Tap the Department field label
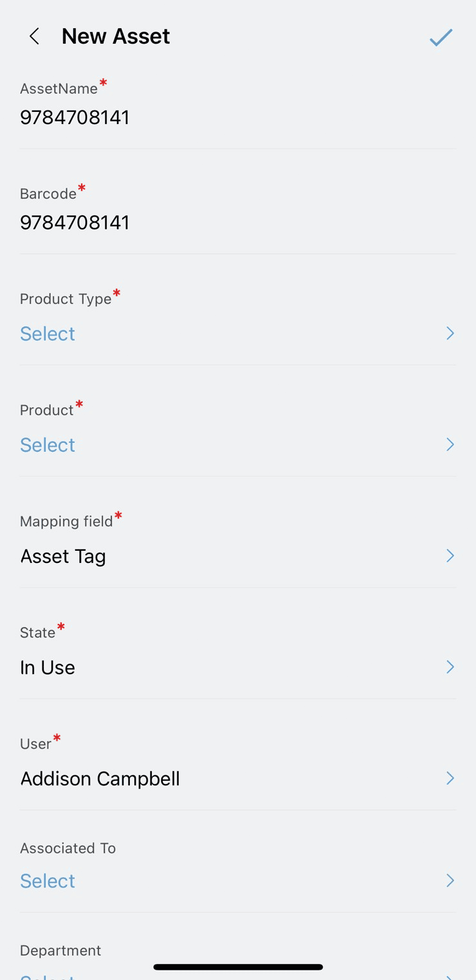The height and width of the screenshot is (980, 476). pyautogui.click(x=60, y=950)
